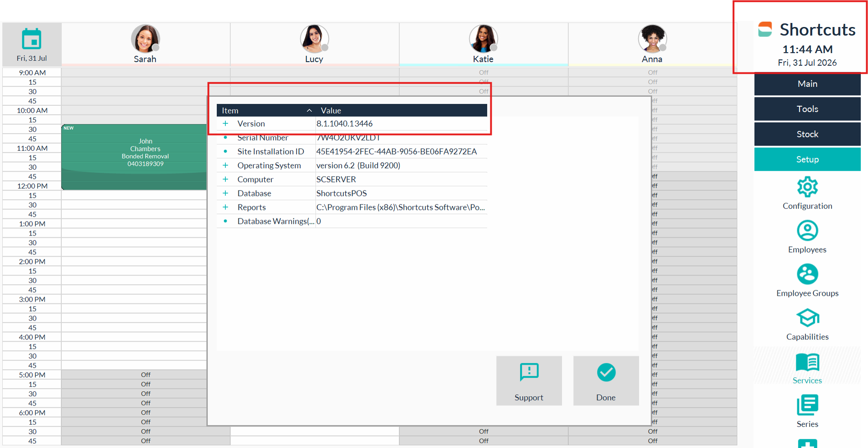
Task: Expand the Version row
Action: tap(225, 123)
